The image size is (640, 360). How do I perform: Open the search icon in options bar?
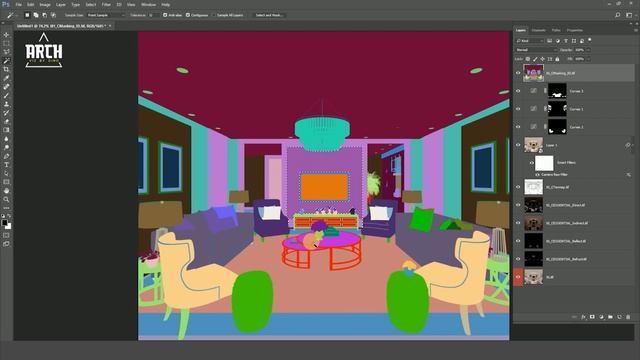tap(618, 15)
